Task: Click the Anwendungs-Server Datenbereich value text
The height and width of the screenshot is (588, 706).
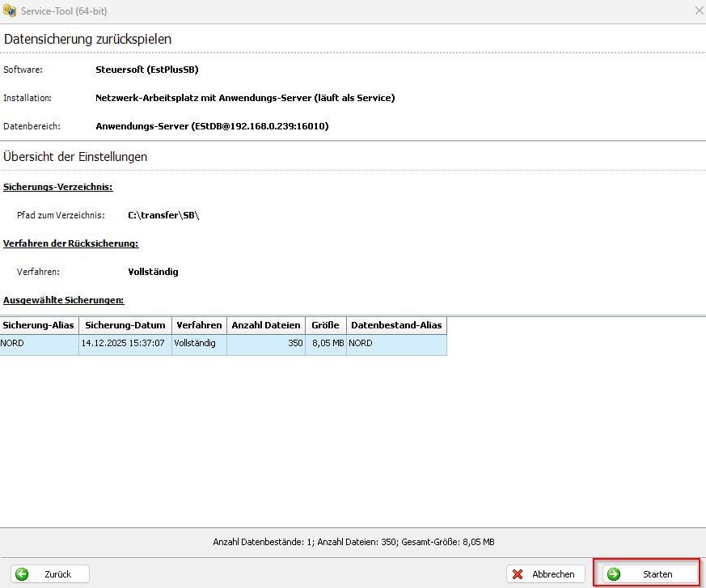Action: click(212, 126)
